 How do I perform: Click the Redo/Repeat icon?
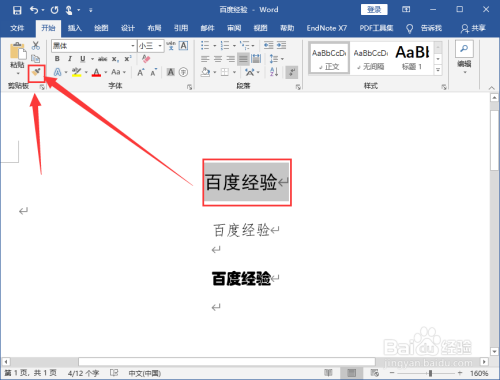click(54, 10)
